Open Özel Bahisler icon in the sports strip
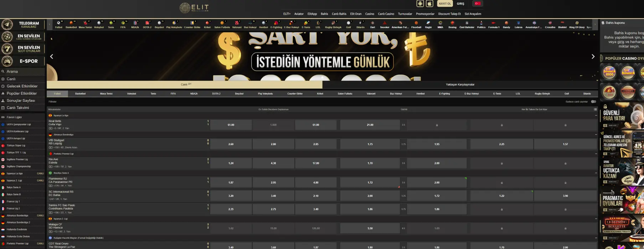 [467, 25]
